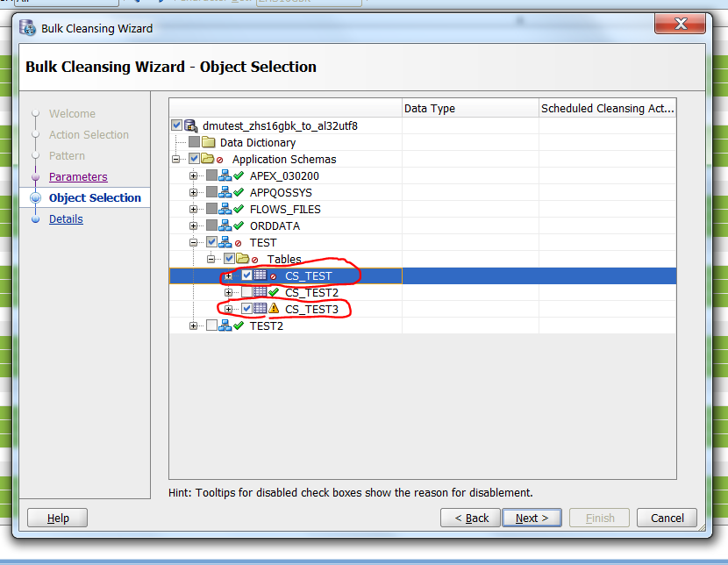Close the Bulk Cleansing Wizard window
The image size is (728, 565).
tap(681, 24)
